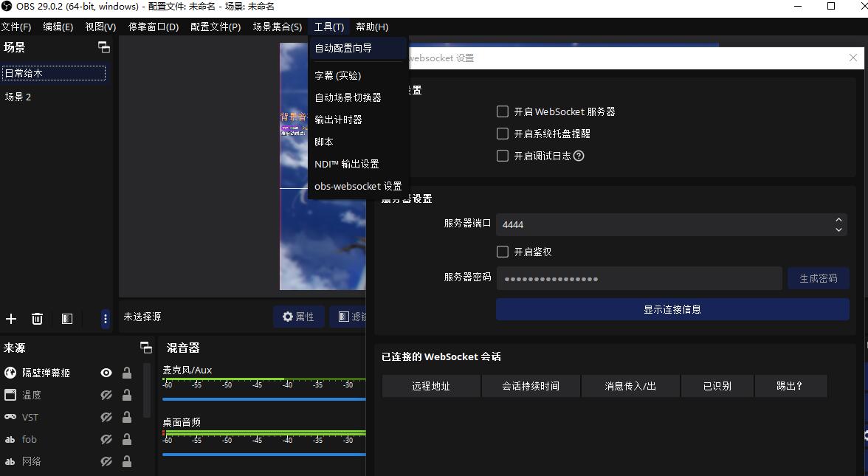Lock the 温度 source
The height and width of the screenshot is (476, 868).
click(127, 396)
